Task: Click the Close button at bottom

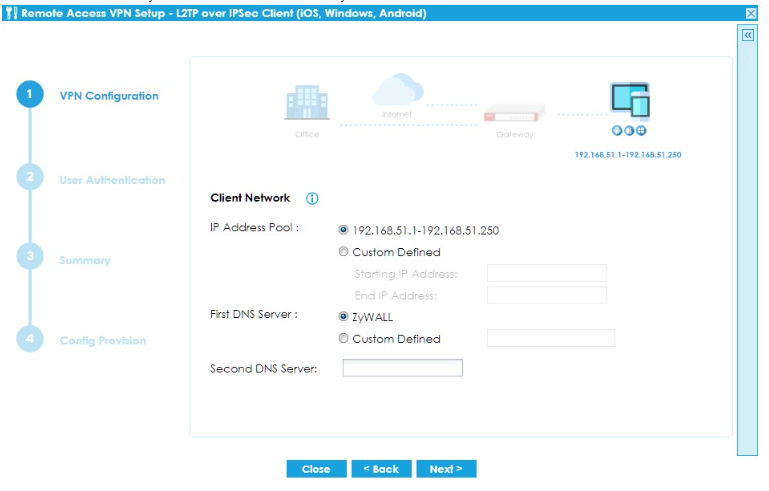Action: point(316,469)
